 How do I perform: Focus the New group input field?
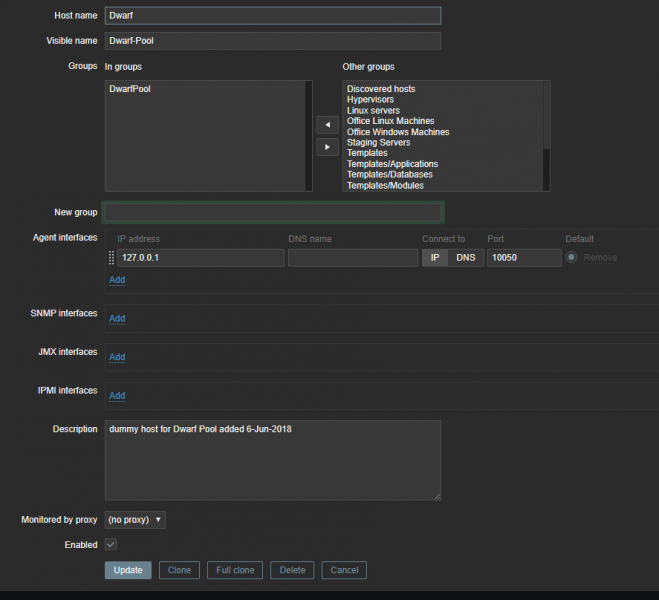273,213
